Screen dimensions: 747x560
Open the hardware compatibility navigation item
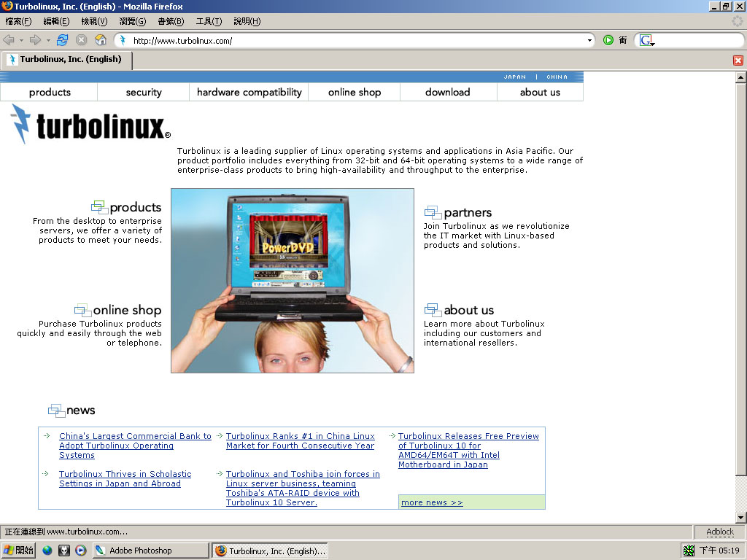coord(249,93)
